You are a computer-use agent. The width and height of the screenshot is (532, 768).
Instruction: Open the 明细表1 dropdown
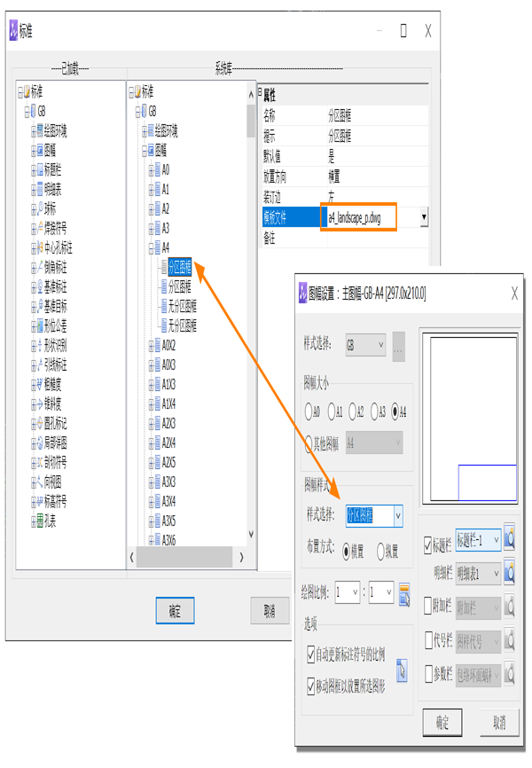click(478, 573)
